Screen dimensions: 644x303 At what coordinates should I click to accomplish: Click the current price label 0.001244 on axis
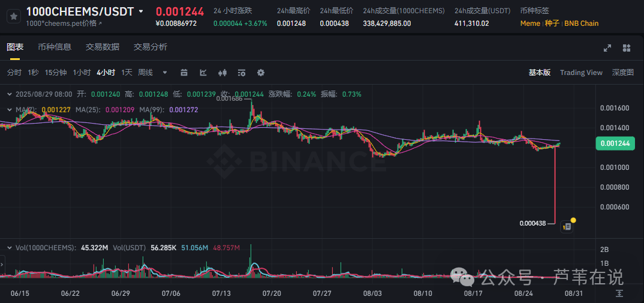(615, 143)
